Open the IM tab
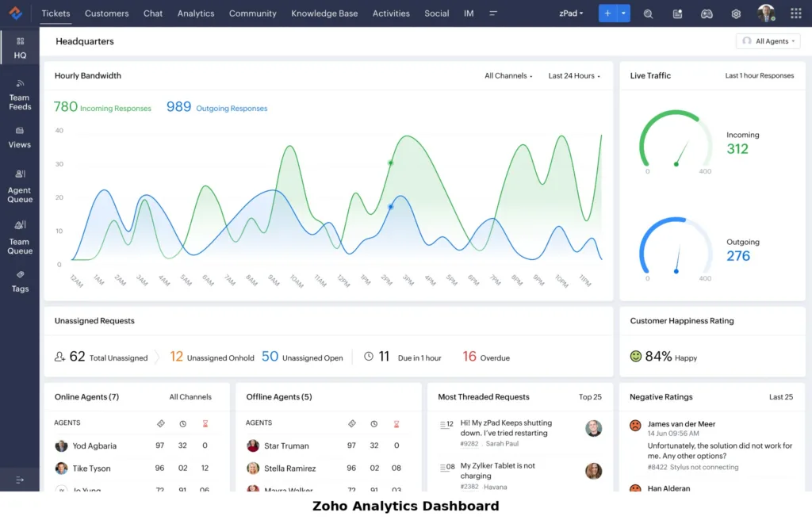This screenshot has width=812, height=520. 469,13
